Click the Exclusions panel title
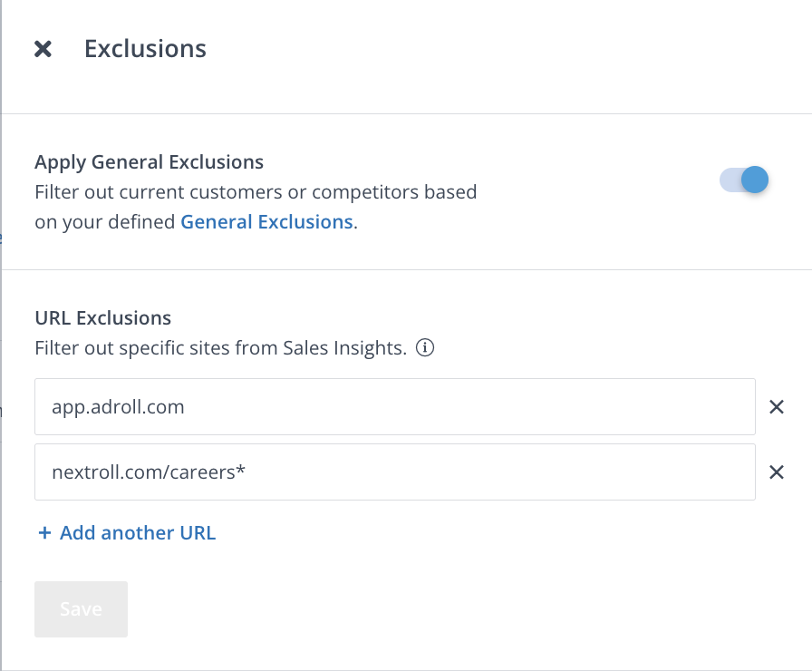 145,49
